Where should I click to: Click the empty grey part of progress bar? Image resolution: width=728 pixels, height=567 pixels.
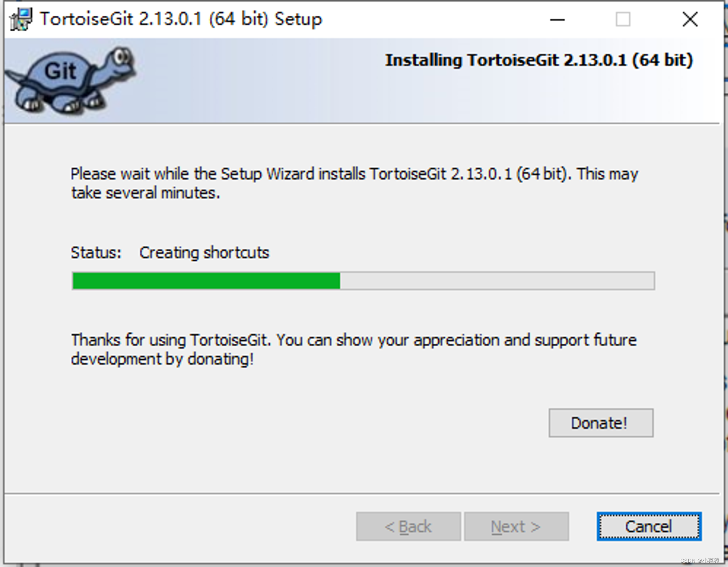click(x=497, y=281)
